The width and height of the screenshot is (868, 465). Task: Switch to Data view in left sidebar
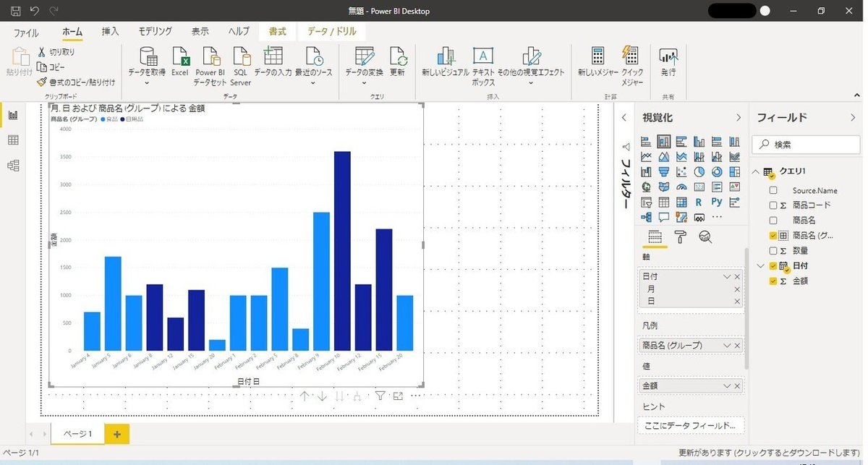[12, 140]
